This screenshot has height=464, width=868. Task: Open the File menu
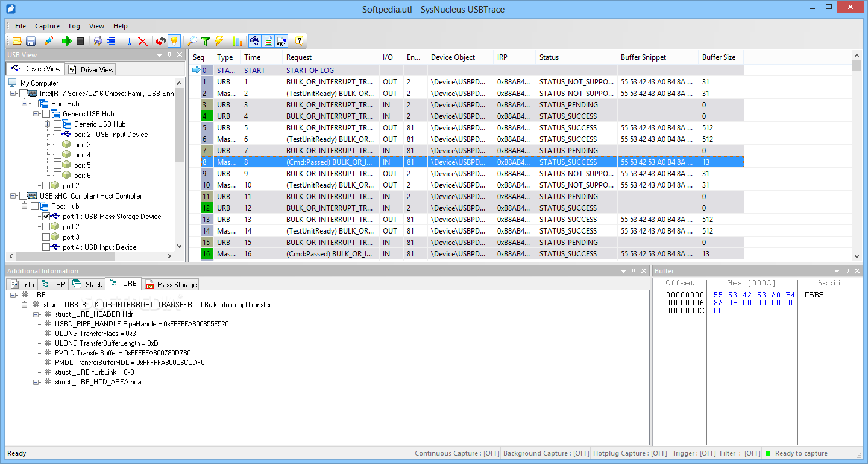(x=20, y=26)
